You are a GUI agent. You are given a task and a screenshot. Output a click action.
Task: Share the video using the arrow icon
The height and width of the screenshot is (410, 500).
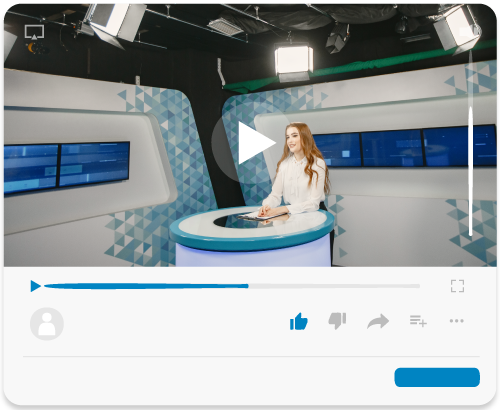coord(378,321)
